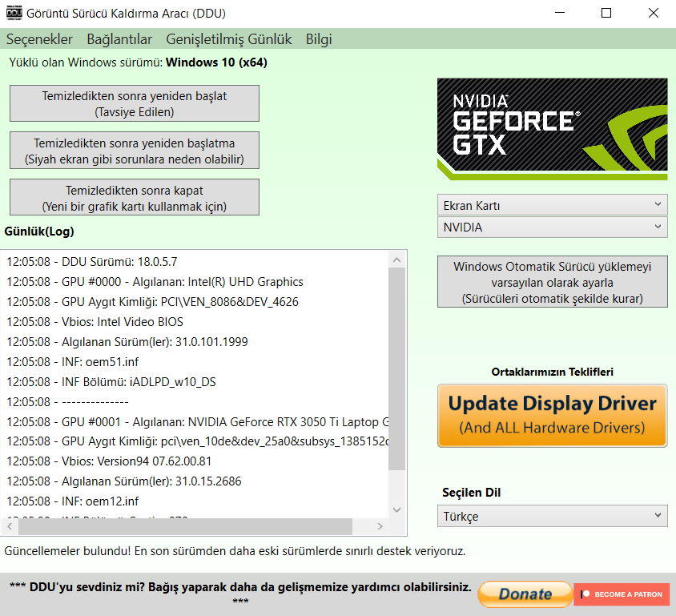This screenshot has width=676, height=616.
Task: Select log line PCI\VEN_8086&DEV_4626
Action: click(x=152, y=302)
